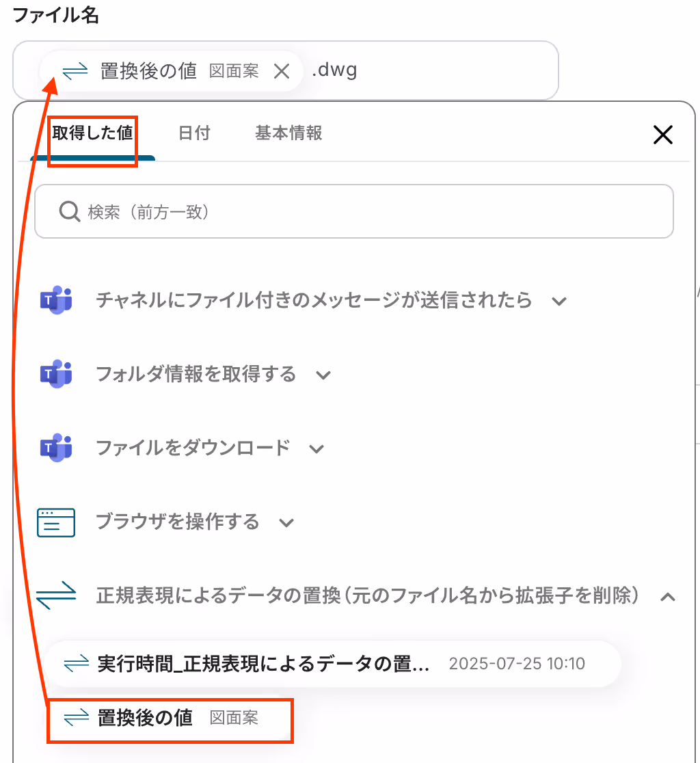700x763 pixels.
Task: Click the Teams icon beside ファイルをダウンロード
Action: (x=56, y=448)
